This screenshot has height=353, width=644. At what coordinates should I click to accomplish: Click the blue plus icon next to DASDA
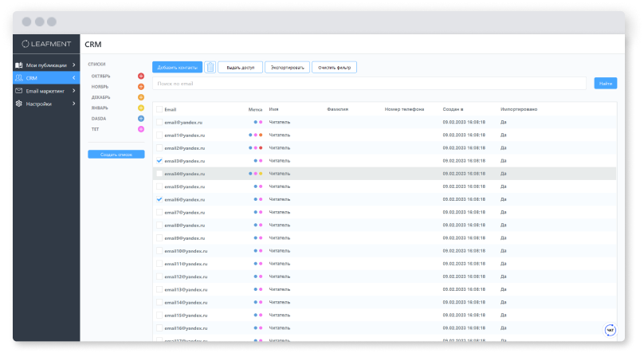[141, 119]
